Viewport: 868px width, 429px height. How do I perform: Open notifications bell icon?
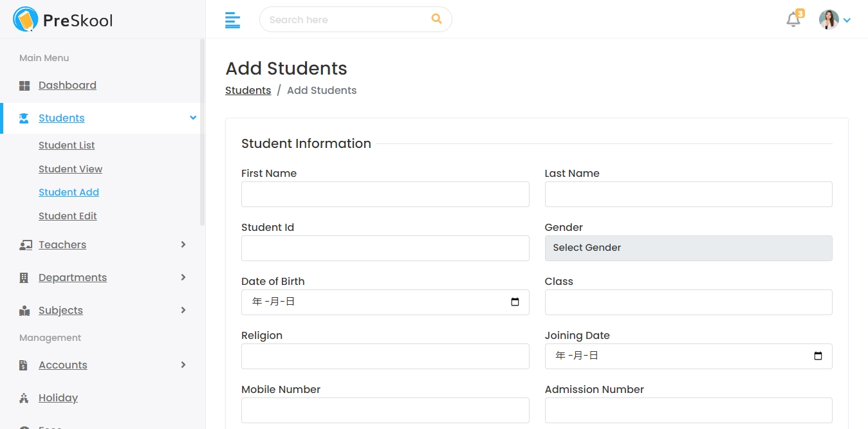pos(793,20)
